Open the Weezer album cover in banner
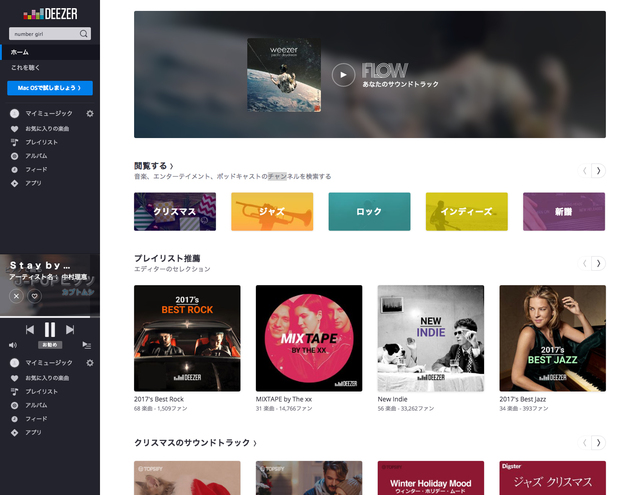The width and height of the screenshot is (640, 495). point(284,75)
